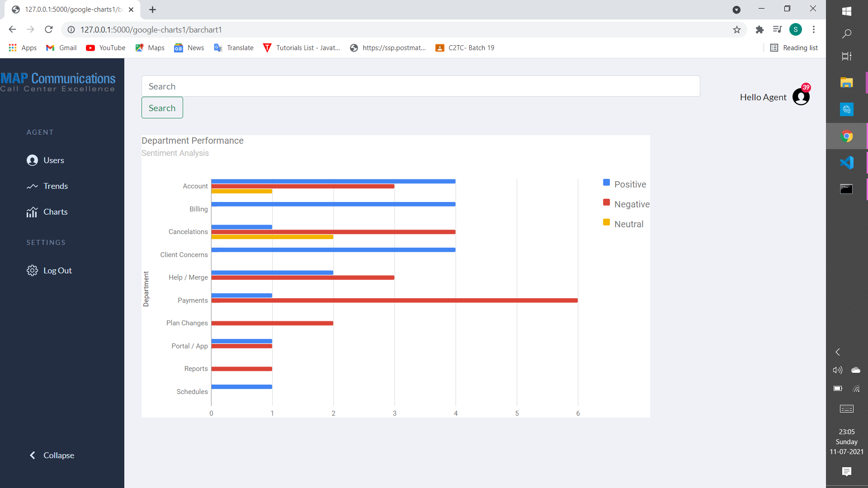Open the Reading list panel
Image resolution: width=868 pixels, height=488 pixels.
point(794,47)
